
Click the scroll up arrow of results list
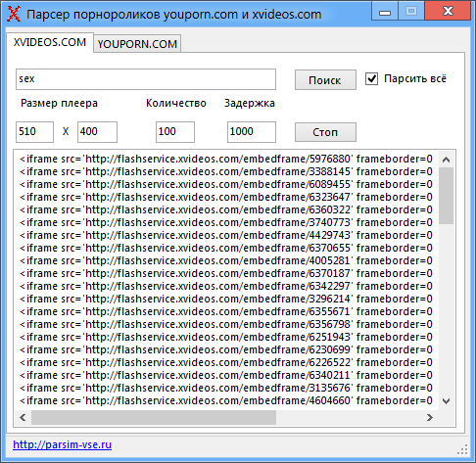pyautogui.click(x=446, y=160)
